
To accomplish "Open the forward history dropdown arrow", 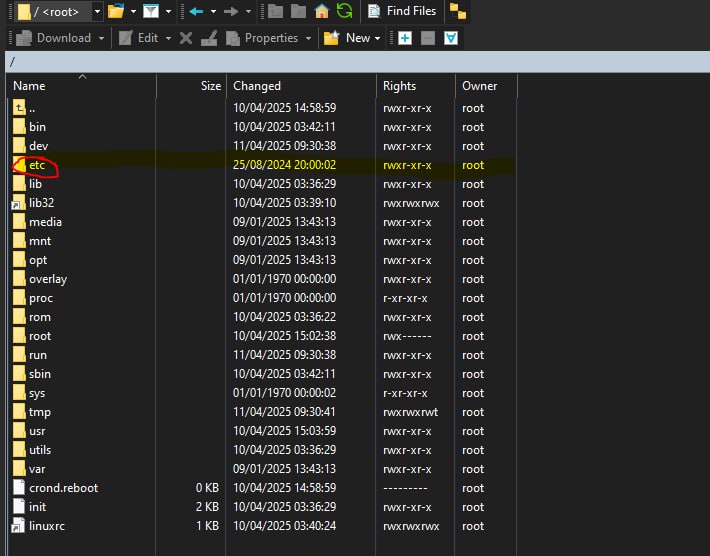I will pos(248,11).
